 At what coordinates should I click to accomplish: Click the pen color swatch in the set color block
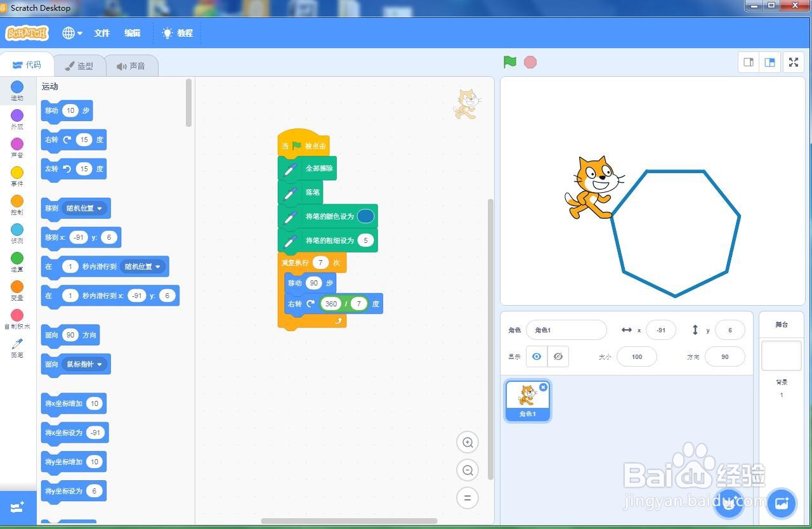(365, 216)
